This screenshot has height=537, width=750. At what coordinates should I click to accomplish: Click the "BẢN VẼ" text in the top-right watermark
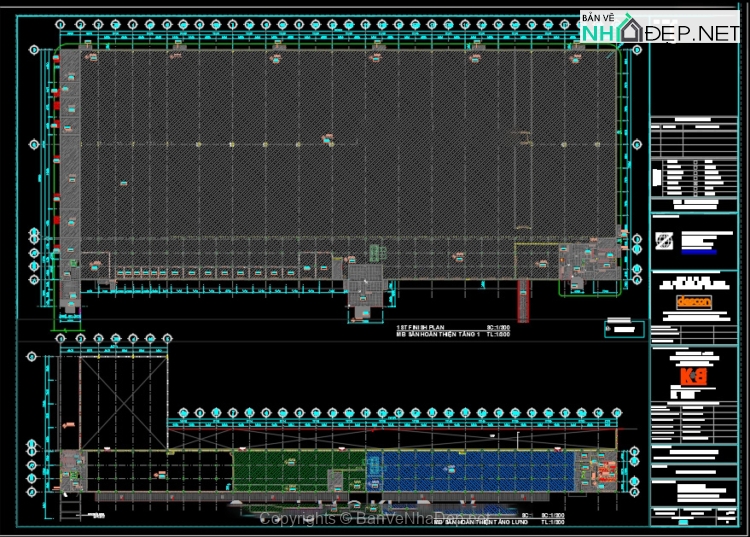596,18
